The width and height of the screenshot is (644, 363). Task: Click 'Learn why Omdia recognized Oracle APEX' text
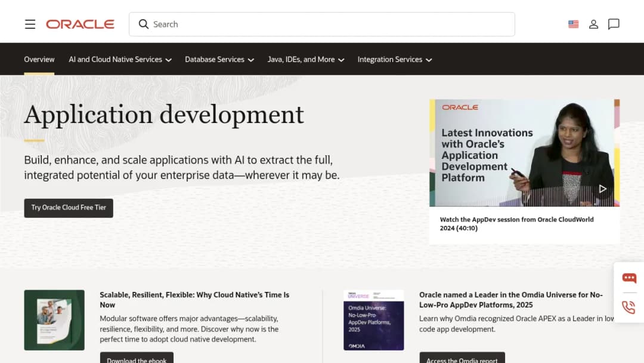(516, 324)
